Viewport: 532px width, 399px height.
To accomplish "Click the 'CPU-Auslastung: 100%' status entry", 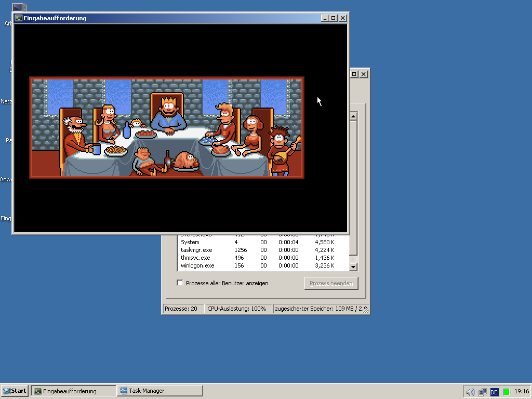I will (x=238, y=309).
